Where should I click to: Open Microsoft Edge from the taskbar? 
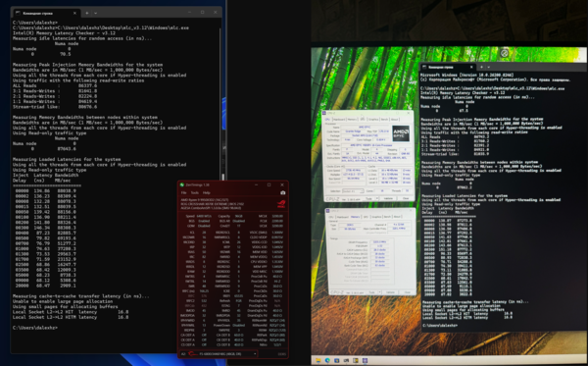click(327, 361)
